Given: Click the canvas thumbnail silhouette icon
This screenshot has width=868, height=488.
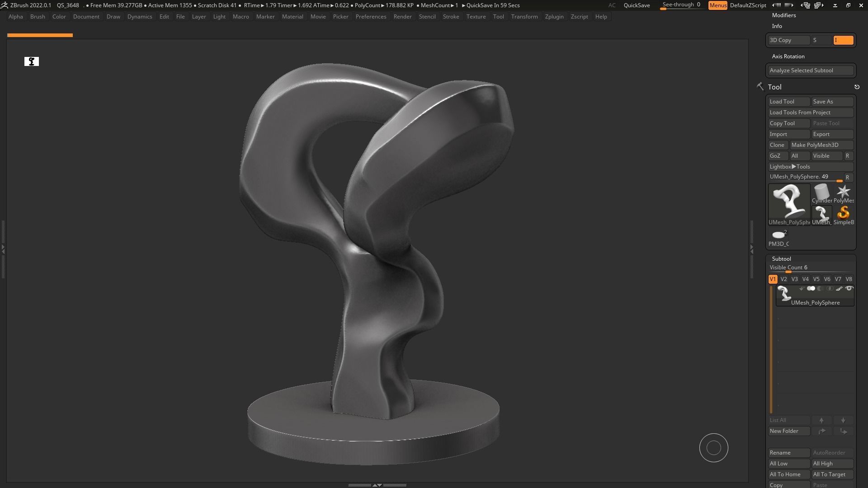Looking at the screenshot, I should [32, 61].
